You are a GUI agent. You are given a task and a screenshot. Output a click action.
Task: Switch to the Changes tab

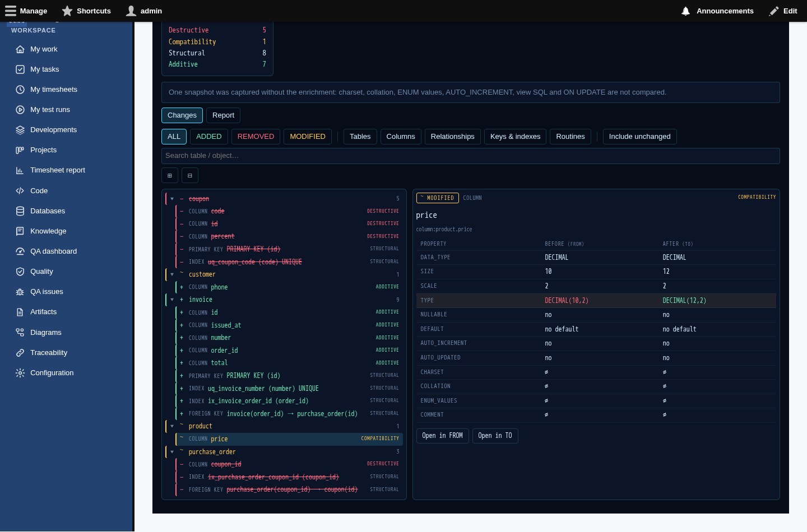click(182, 115)
